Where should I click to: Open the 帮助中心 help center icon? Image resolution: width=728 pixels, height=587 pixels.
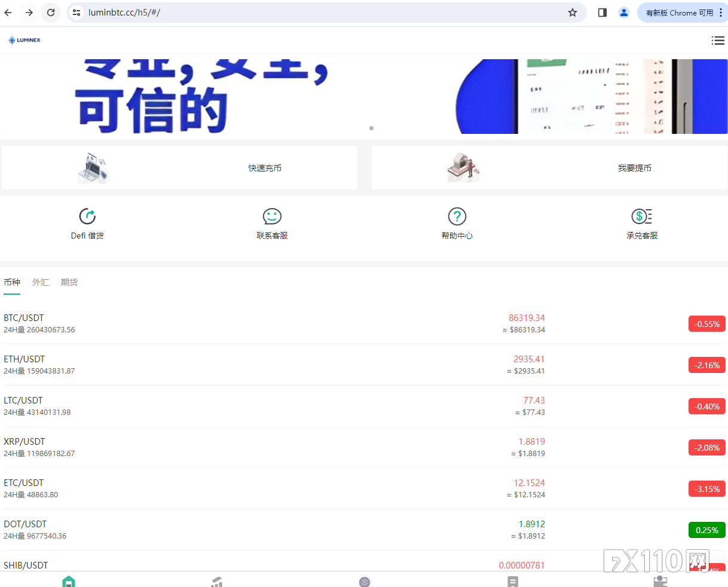[457, 222]
